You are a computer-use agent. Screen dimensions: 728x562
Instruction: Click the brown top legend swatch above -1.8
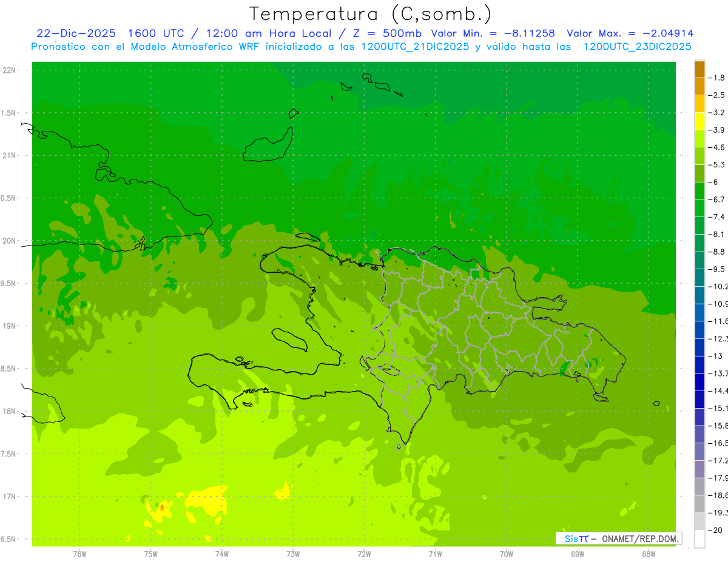click(699, 69)
